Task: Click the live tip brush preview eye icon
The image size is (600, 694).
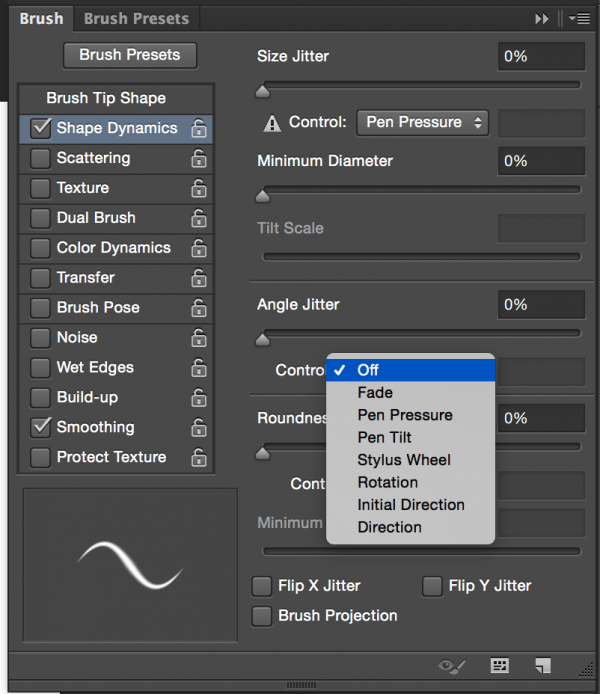Action: click(x=453, y=665)
